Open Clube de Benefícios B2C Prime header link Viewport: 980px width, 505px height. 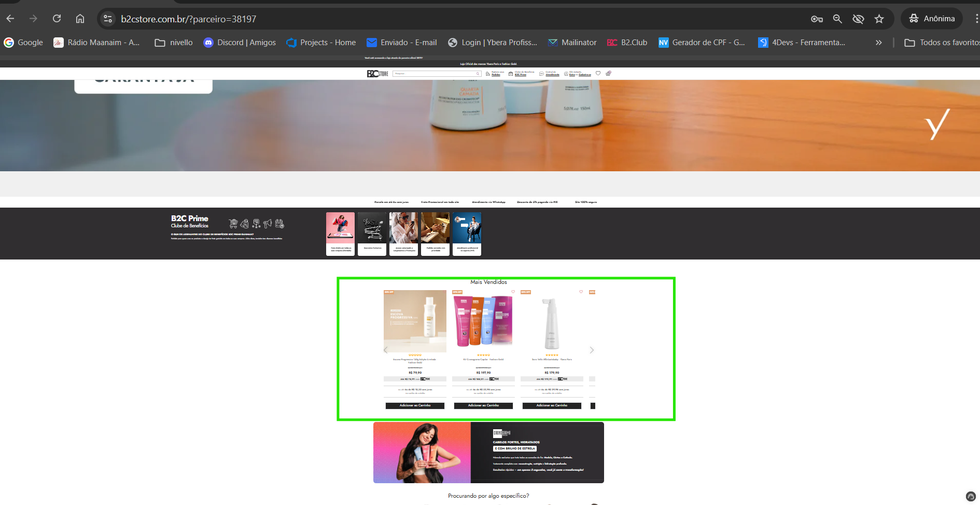(521, 74)
